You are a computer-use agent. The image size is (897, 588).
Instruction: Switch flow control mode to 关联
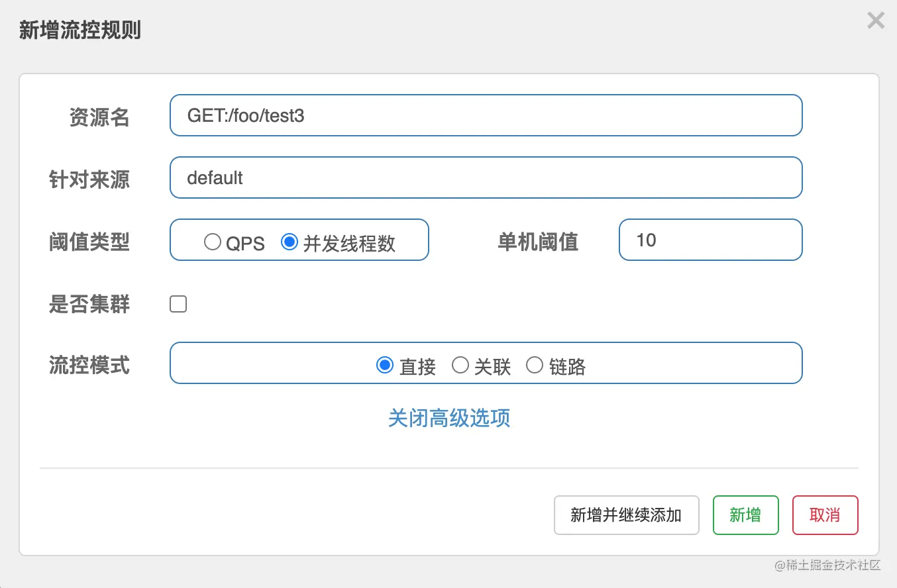tap(460, 365)
